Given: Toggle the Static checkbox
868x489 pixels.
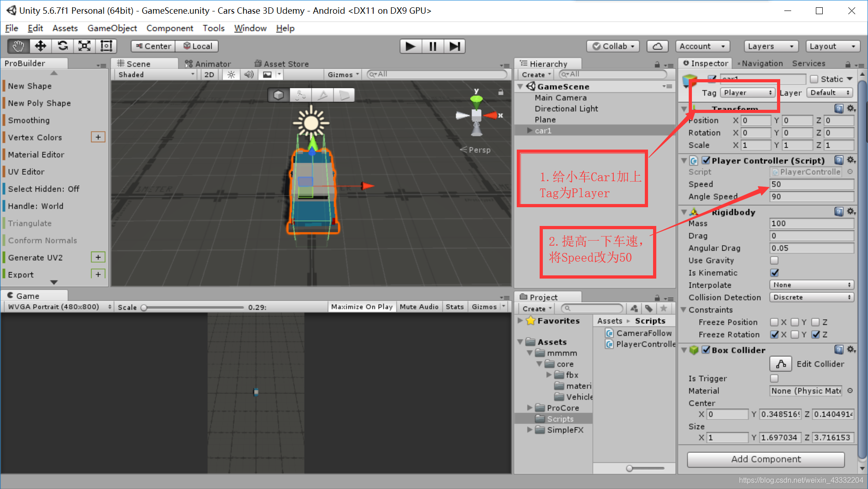Looking at the screenshot, I should 814,79.
